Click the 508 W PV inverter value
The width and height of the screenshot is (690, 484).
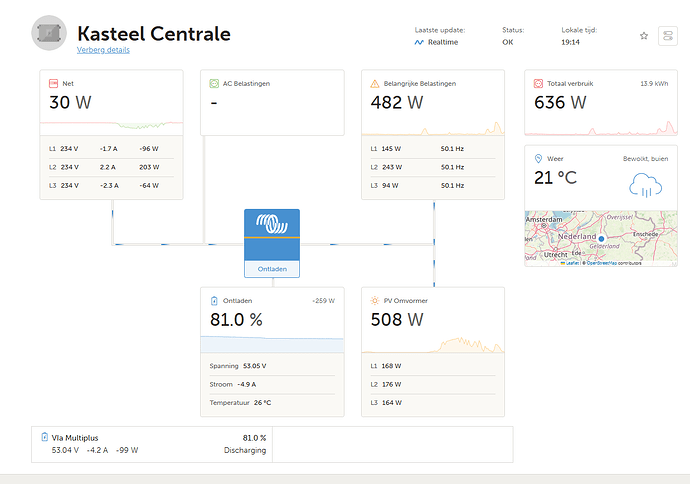tap(397, 320)
